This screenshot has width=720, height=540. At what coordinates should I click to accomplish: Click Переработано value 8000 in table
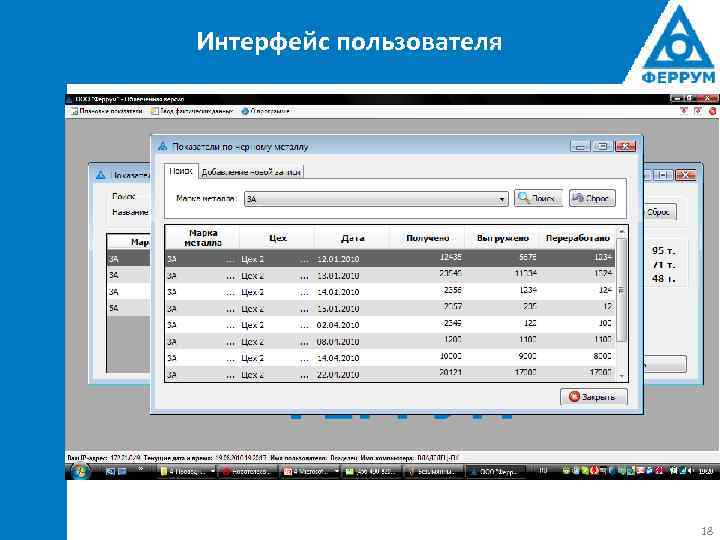click(x=602, y=356)
